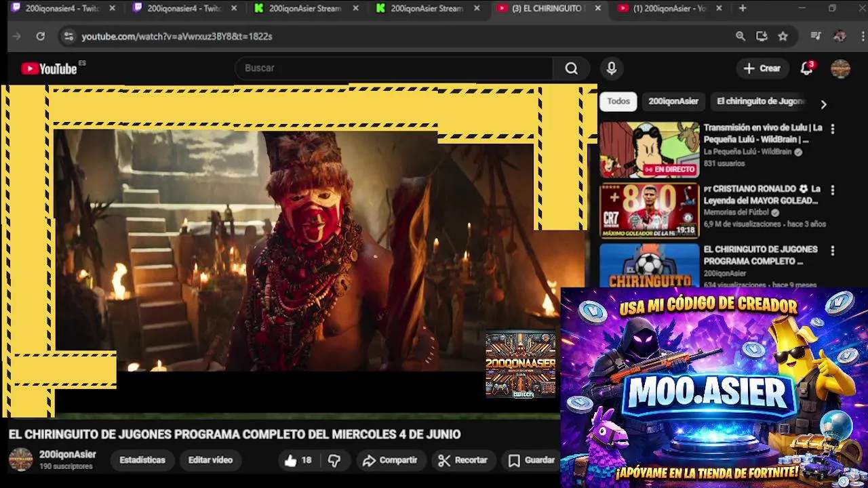Open options menu for Lulu live stream
Screen dimensions: 868x488
click(833, 129)
